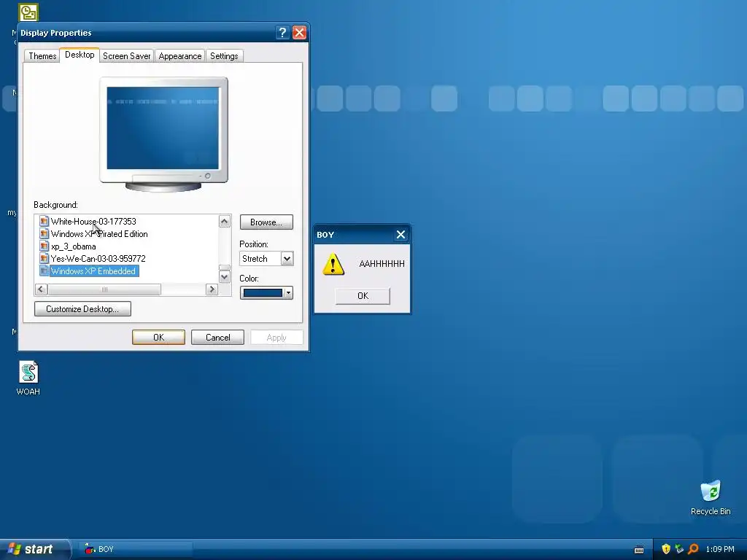Click horizontal scroll left arrow in list
This screenshot has height=560, width=747.
click(x=41, y=289)
